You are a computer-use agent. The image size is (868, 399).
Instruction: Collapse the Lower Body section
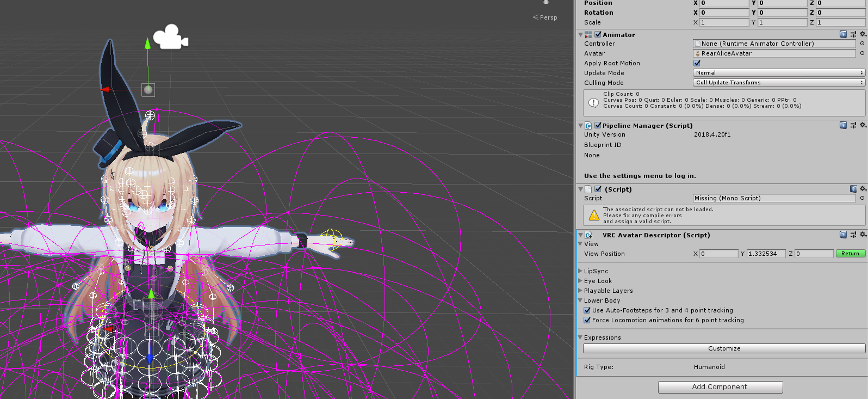click(x=580, y=300)
